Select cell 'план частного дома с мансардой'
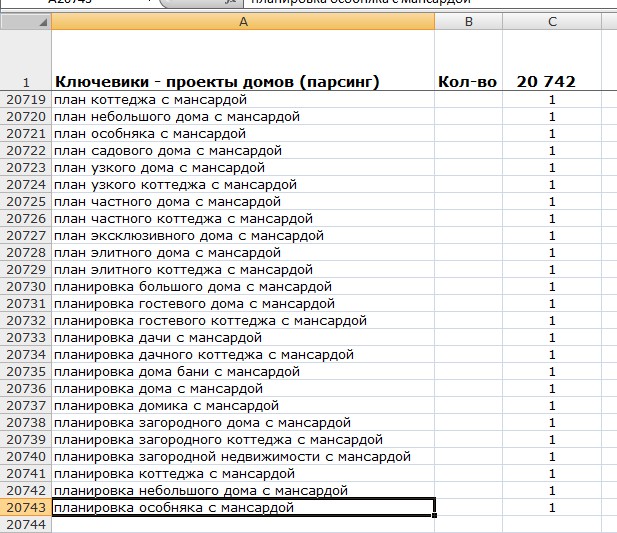617x533 pixels. (243, 201)
